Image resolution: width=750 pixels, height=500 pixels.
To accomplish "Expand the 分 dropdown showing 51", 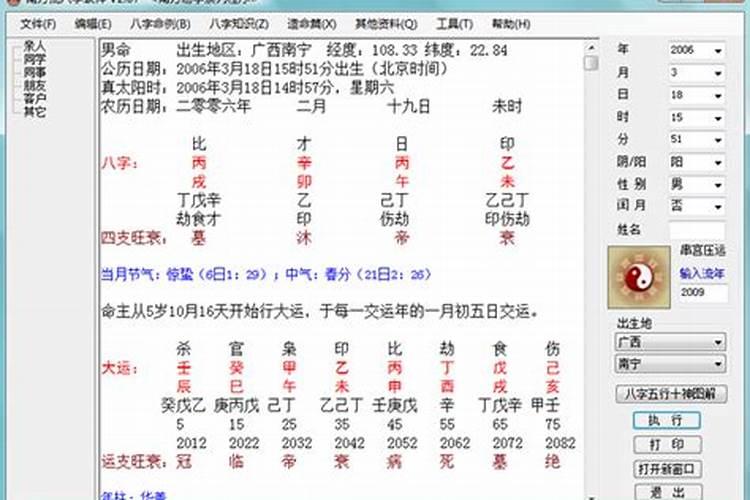I will click(x=717, y=140).
